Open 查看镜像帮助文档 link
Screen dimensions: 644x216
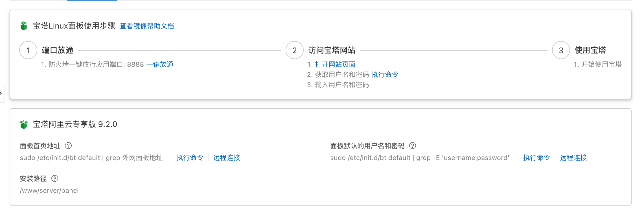(147, 26)
